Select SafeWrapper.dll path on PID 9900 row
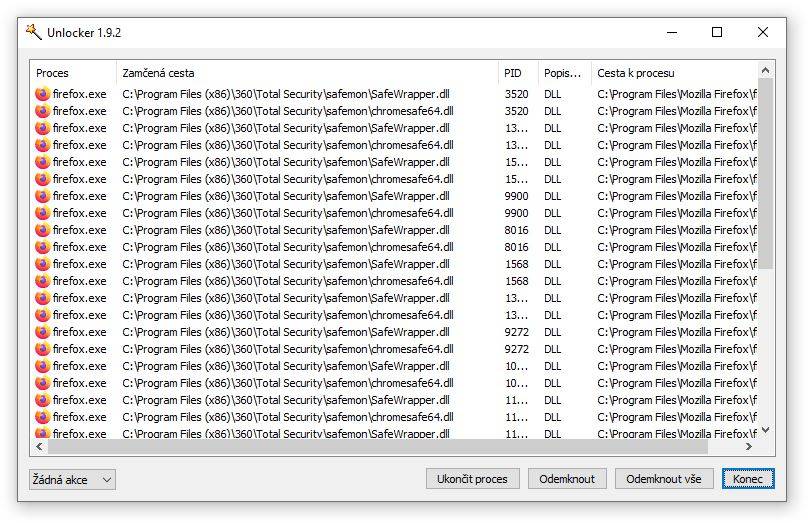Image resolution: width=811 pixels, height=523 pixels. point(286,196)
